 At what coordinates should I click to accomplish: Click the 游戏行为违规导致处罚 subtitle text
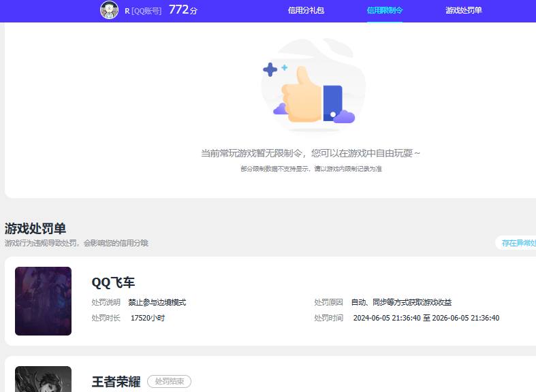[76, 243]
